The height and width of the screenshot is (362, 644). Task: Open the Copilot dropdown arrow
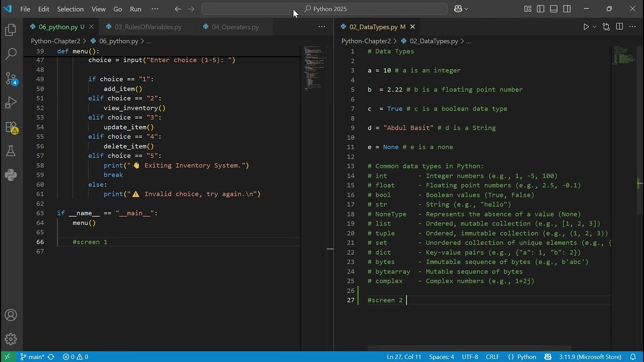(466, 9)
